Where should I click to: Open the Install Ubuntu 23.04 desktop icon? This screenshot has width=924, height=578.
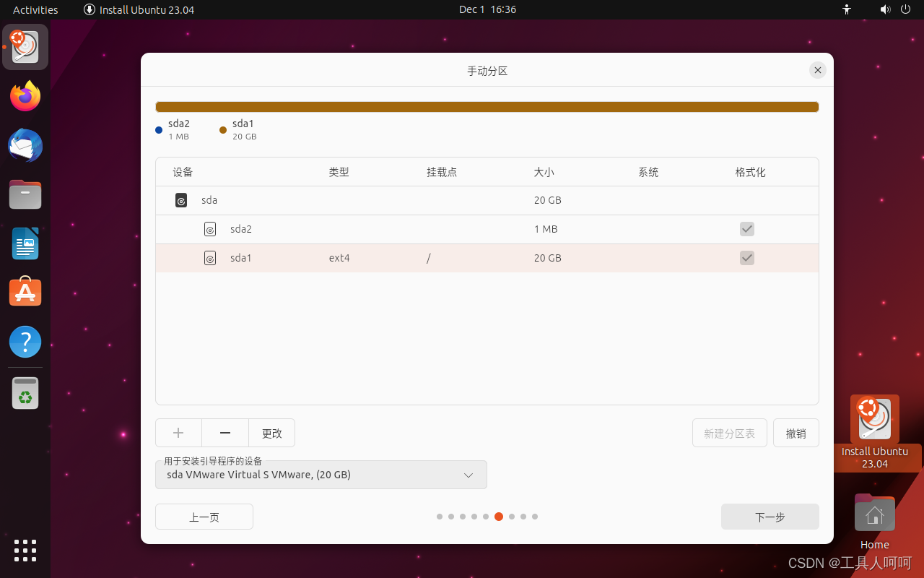pos(875,432)
